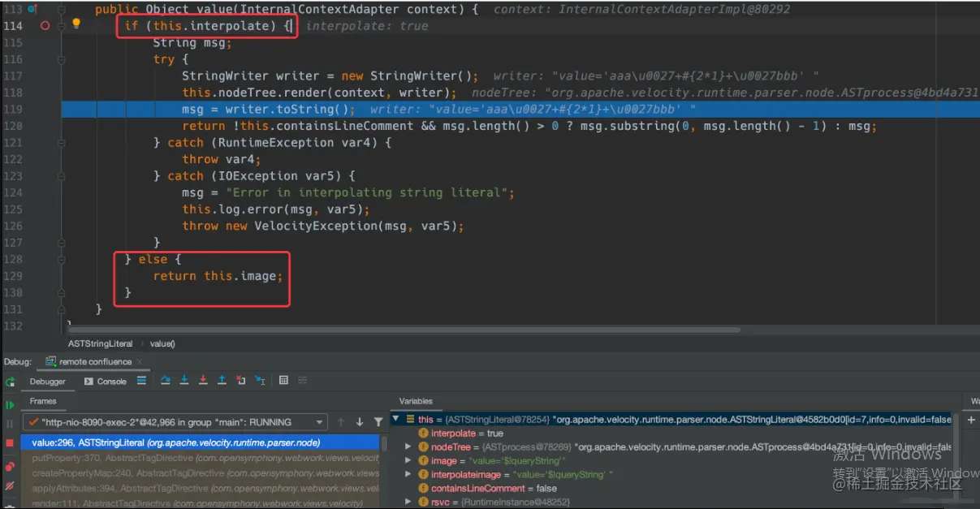Toggle Mute Breakpoints
Image resolution: width=980 pixels, height=509 pixels.
(x=10, y=485)
